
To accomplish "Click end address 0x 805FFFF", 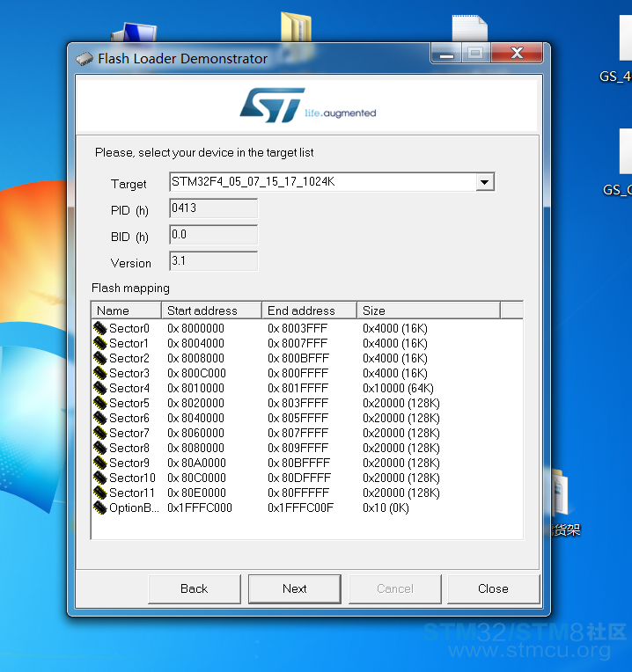I will 298,419.
